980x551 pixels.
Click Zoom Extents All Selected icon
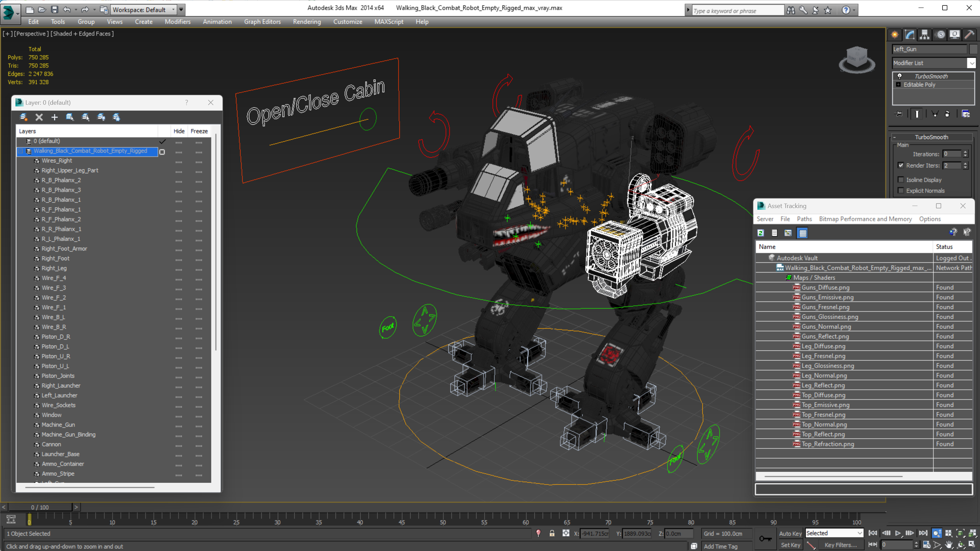pos(972,533)
